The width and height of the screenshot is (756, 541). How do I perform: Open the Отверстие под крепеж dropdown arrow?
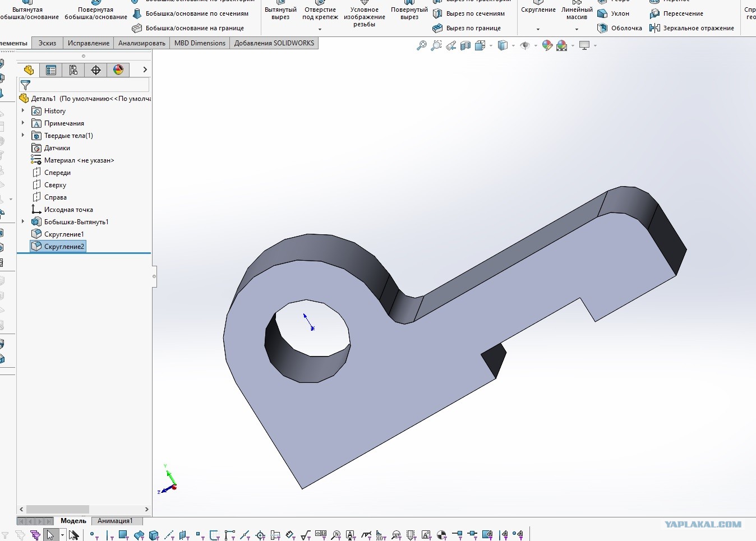[x=320, y=29]
